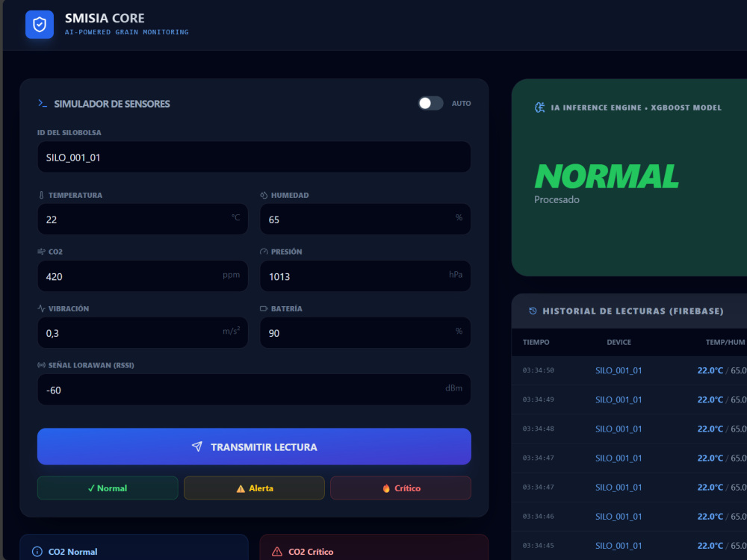747x560 pixels.
Task: Click the history clock icon in Historial de Lecturas
Action: tap(533, 311)
